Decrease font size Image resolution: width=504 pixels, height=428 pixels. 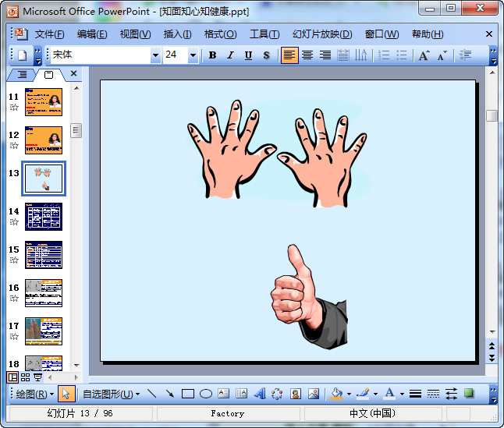coord(442,55)
